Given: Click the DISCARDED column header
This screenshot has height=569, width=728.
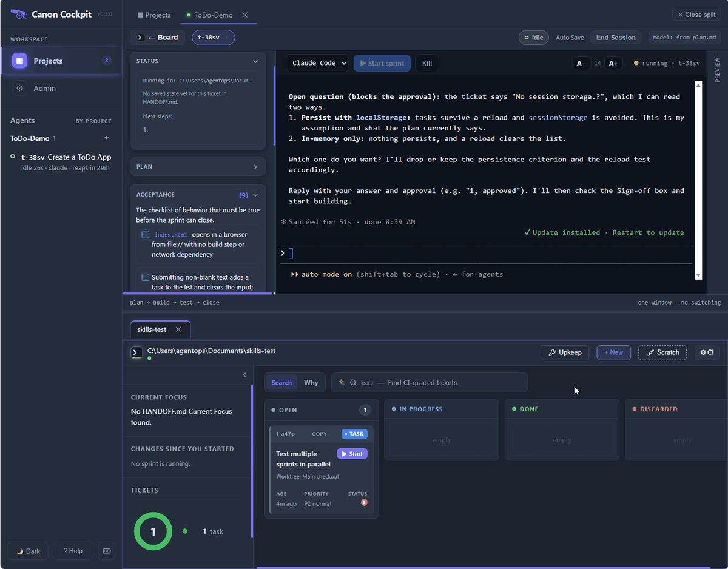Looking at the screenshot, I should coord(677,409).
